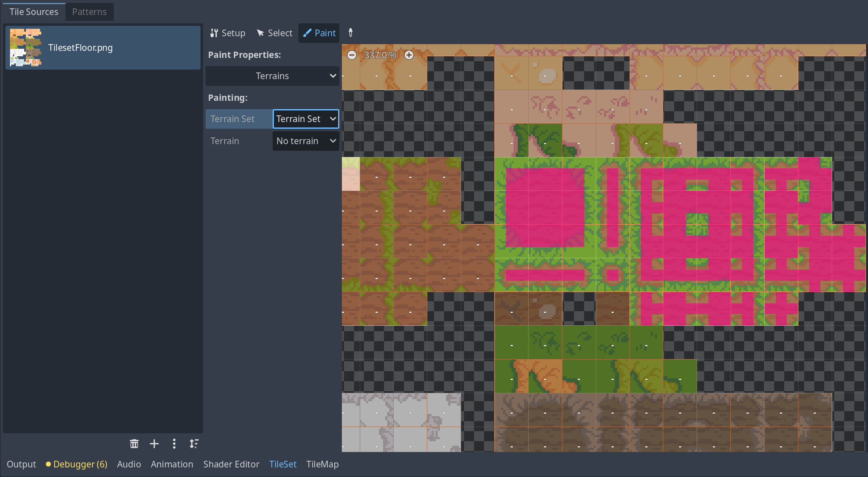Open the No terrain dropdown
The width and height of the screenshot is (868, 477).
point(306,141)
